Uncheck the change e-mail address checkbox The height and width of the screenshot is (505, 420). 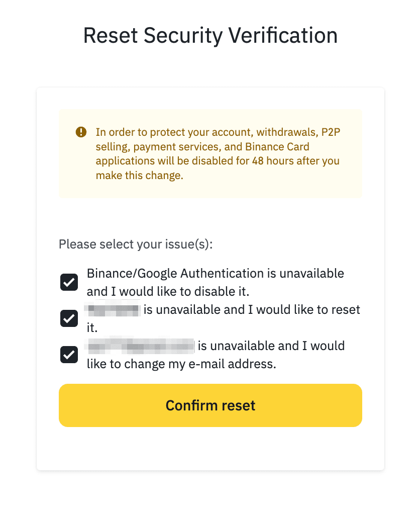(69, 355)
